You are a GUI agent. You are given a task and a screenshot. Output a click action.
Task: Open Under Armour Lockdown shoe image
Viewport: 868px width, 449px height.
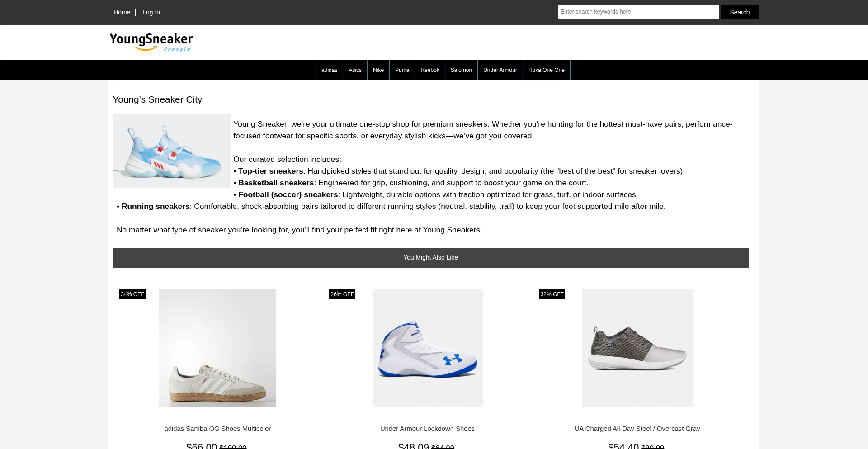(x=428, y=348)
